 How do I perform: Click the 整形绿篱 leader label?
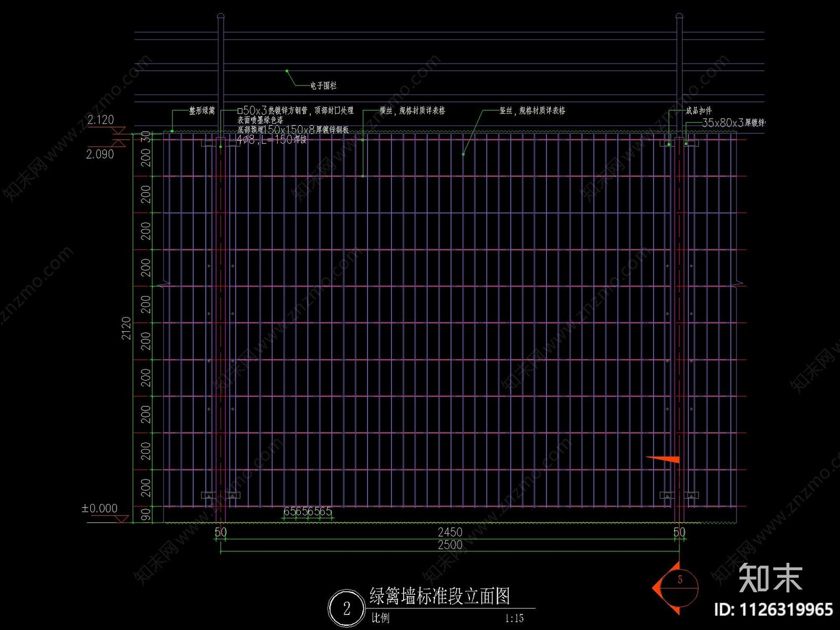[202, 111]
